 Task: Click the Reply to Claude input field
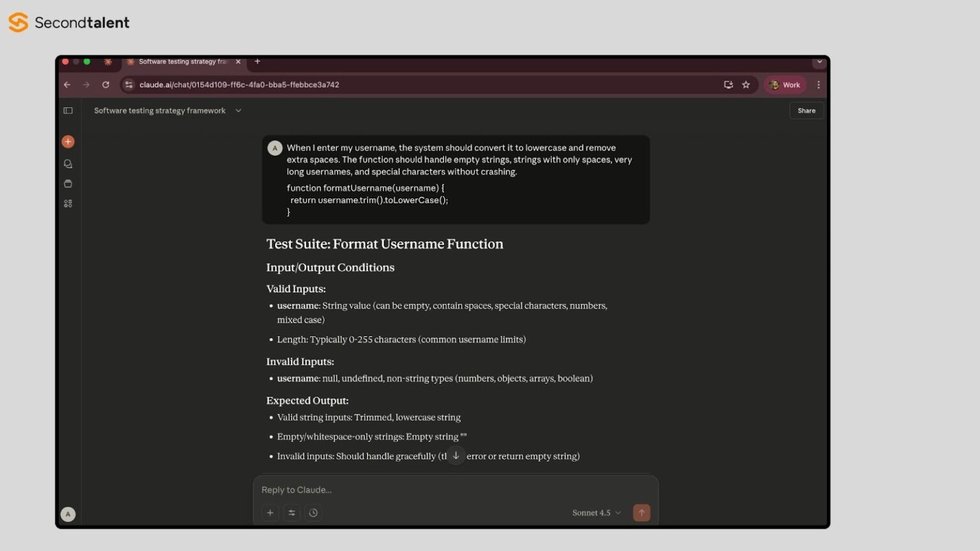456,490
